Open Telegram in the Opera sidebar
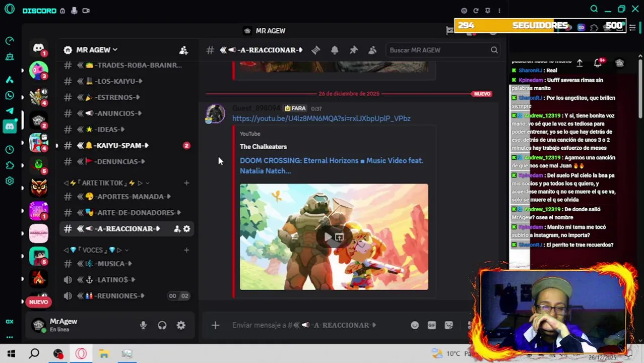Viewport: 644px width, 363px height. (x=10, y=111)
